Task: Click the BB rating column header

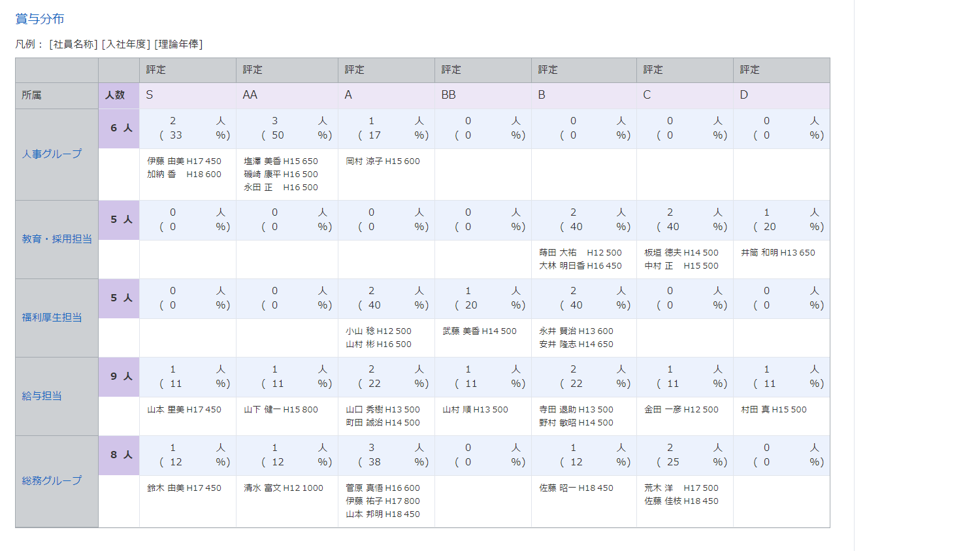Action: pyautogui.click(x=448, y=95)
